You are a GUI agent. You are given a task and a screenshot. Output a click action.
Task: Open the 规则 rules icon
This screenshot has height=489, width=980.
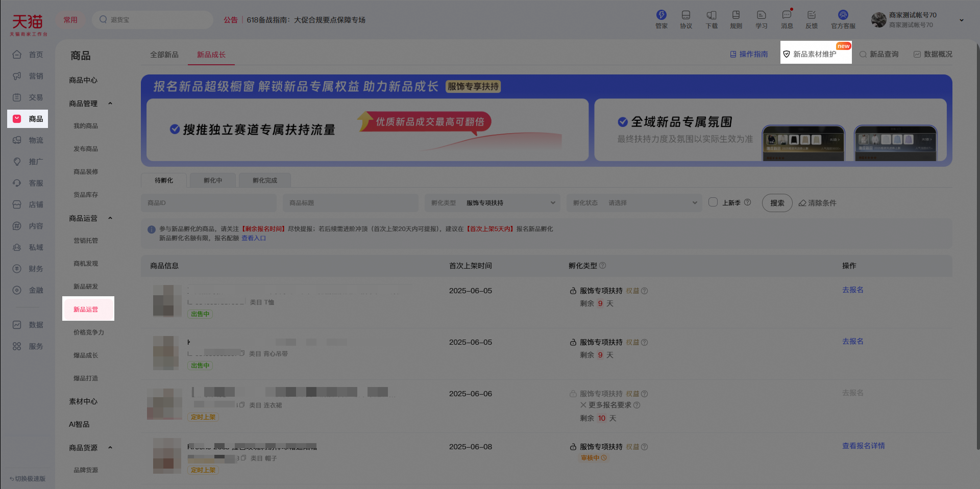[736, 15]
